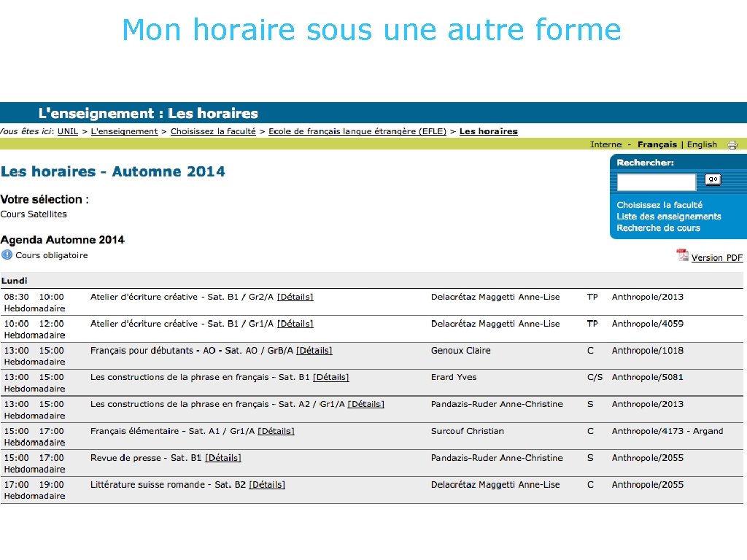
Task: Click the printer icon in the language bar
Action: pyautogui.click(x=732, y=145)
